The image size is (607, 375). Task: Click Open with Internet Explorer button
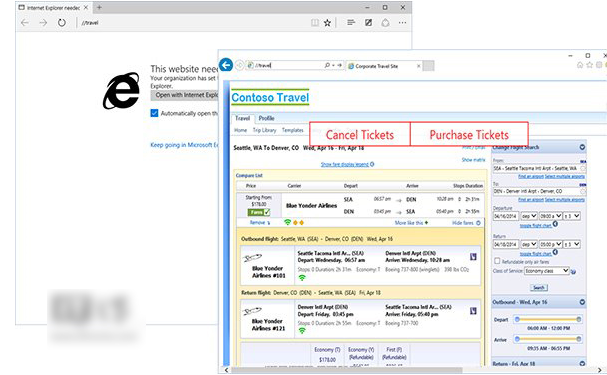click(x=185, y=95)
